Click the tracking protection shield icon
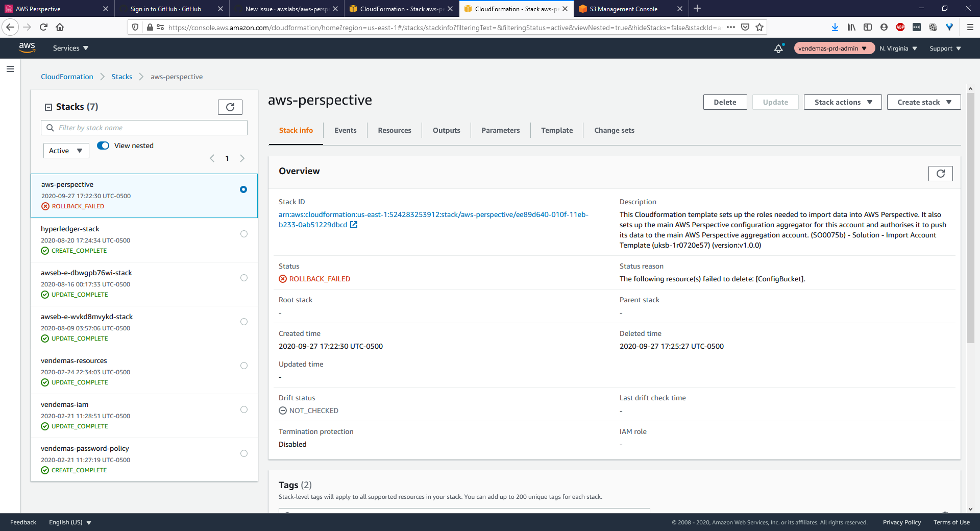 134,27
